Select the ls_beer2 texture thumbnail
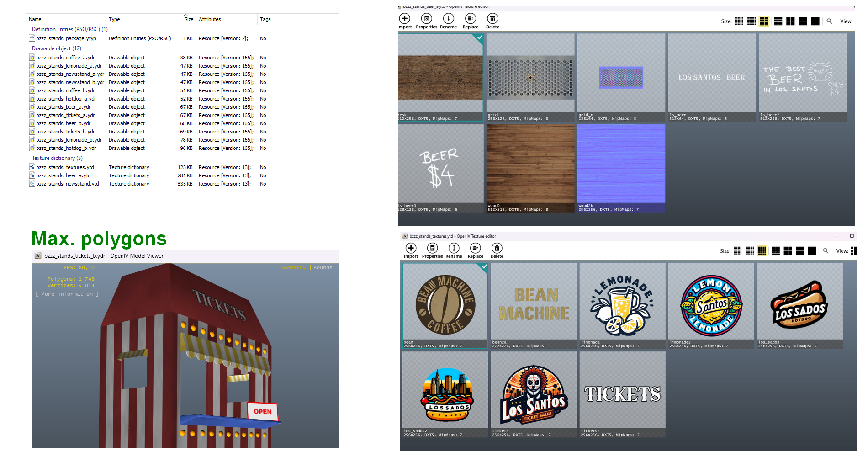This screenshot has height=457, width=868. 802,77
